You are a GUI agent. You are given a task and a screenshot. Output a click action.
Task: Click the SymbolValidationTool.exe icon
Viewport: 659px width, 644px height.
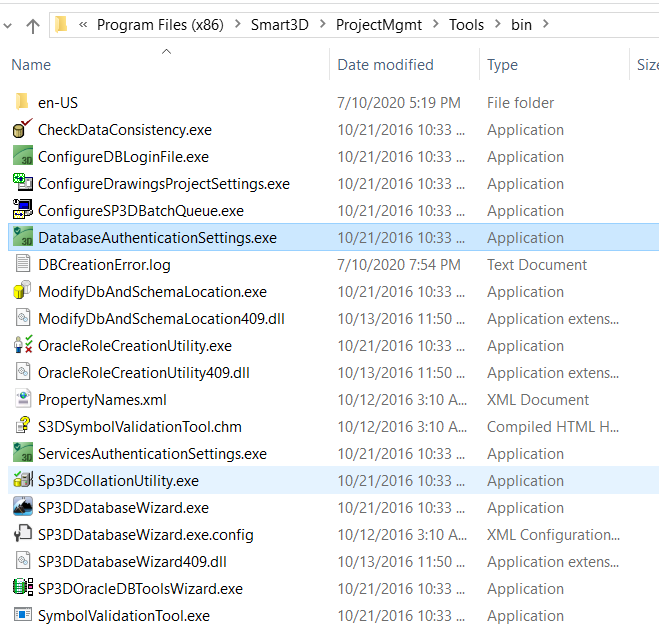click(22, 615)
